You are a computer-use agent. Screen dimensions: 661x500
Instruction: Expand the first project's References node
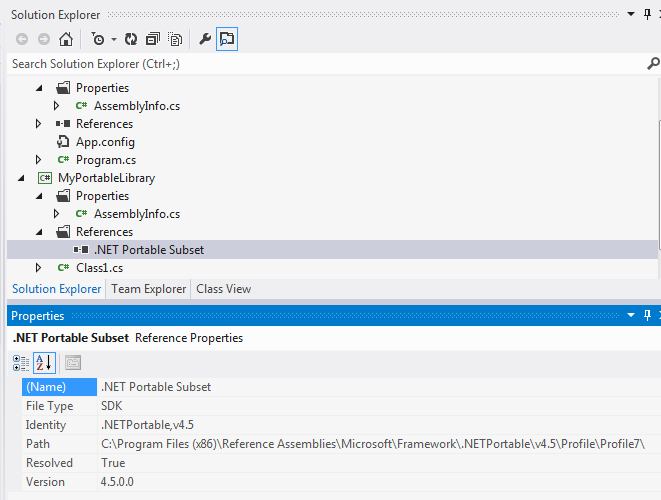click(x=38, y=124)
